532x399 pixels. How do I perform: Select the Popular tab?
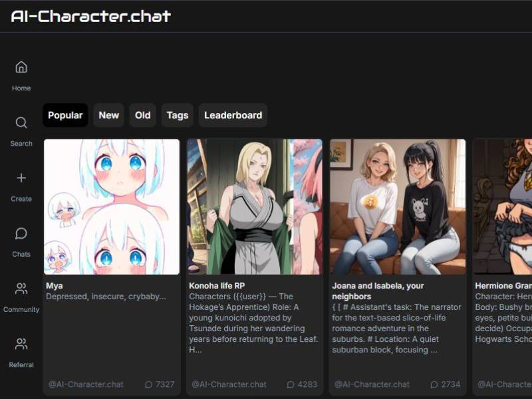point(65,115)
